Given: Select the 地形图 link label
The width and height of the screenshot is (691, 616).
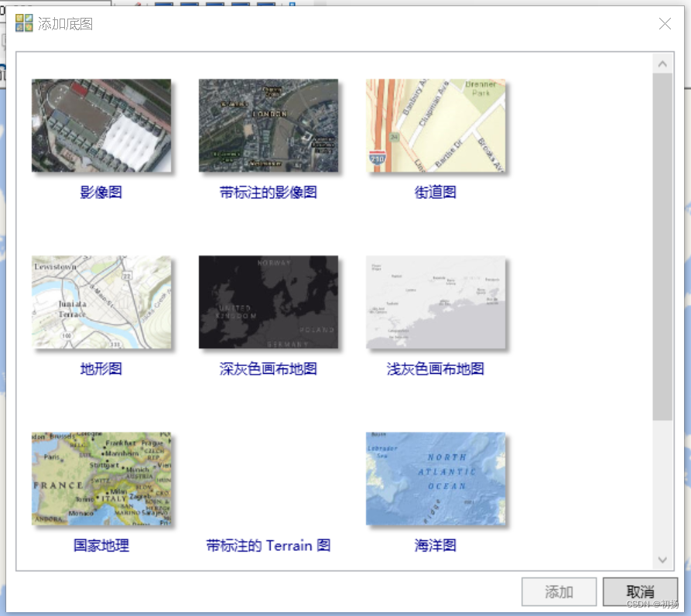Looking at the screenshot, I should [x=101, y=369].
